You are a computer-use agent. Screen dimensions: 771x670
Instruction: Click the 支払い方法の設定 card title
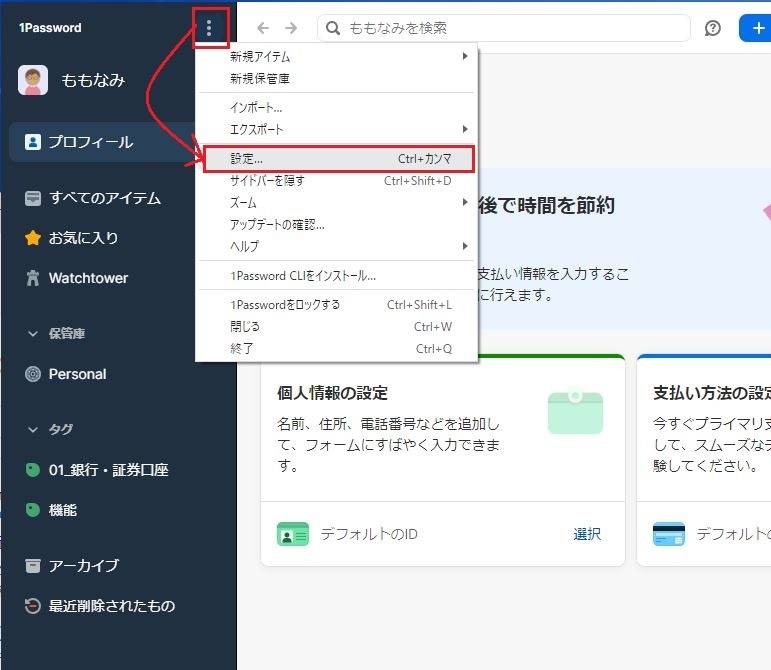pyautogui.click(x=712, y=393)
